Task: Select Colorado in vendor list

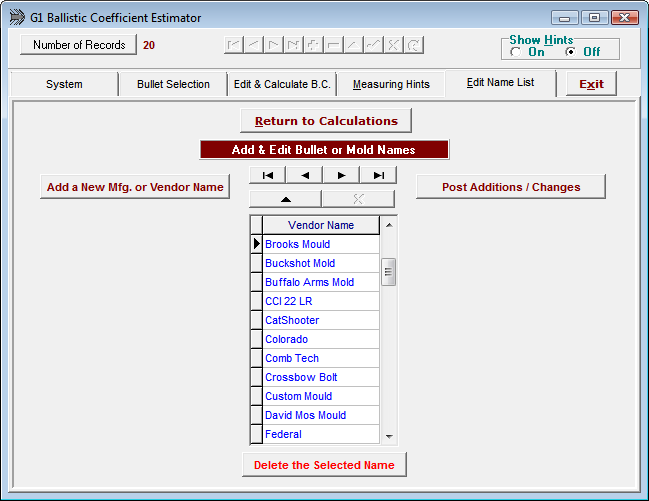Action: (x=321, y=340)
